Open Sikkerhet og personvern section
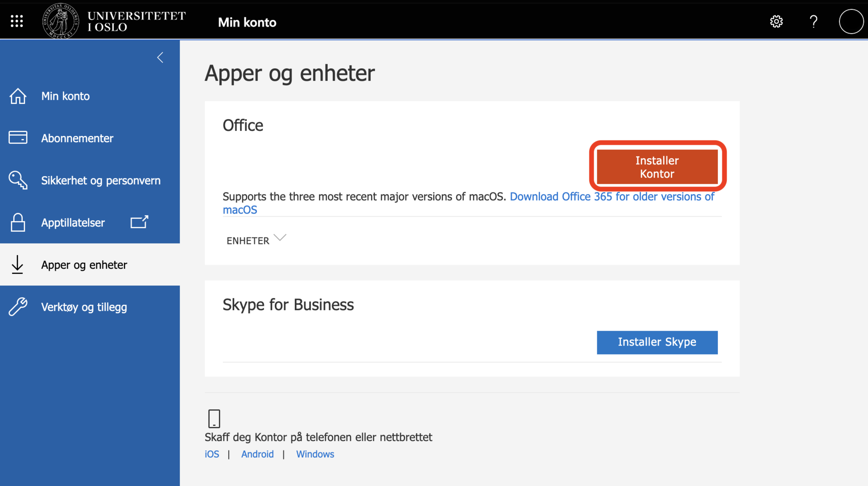The width and height of the screenshot is (868, 486). point(90,180)
